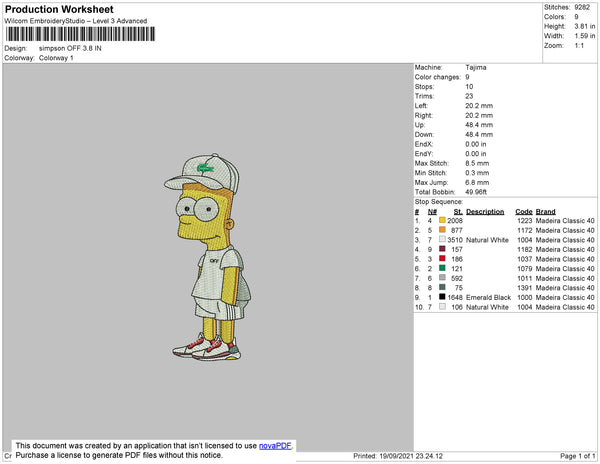Click the Up value '48.4 mm'
Screen dimensions: 600x464
(479, 125)
